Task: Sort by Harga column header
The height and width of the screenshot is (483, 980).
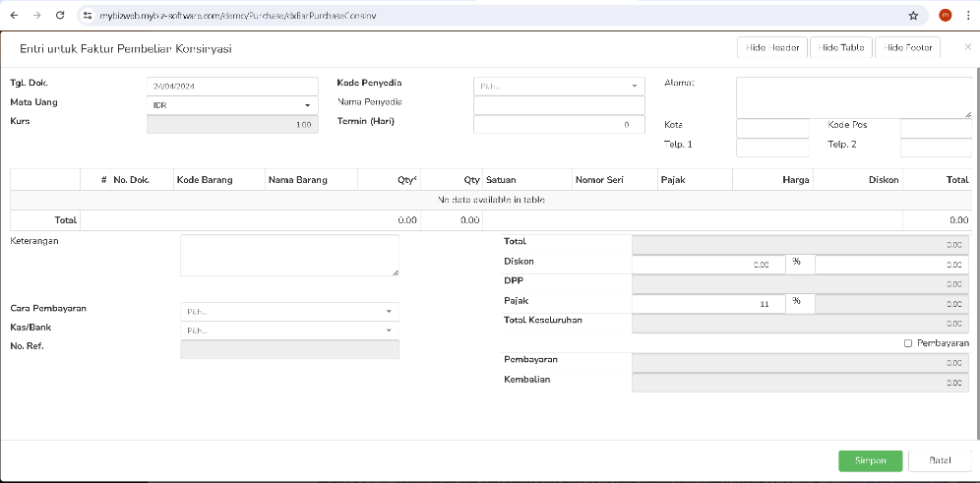Action: (772, 180)
